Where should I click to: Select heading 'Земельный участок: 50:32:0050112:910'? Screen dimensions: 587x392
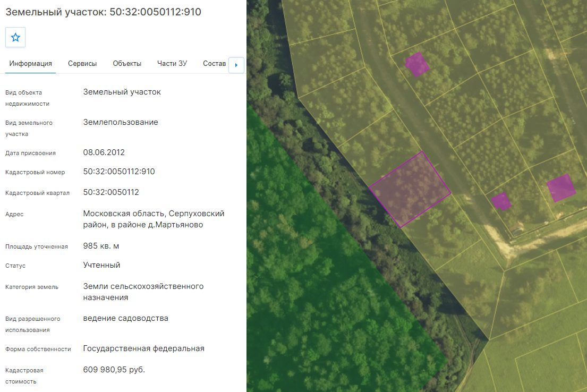click(104, 12)
